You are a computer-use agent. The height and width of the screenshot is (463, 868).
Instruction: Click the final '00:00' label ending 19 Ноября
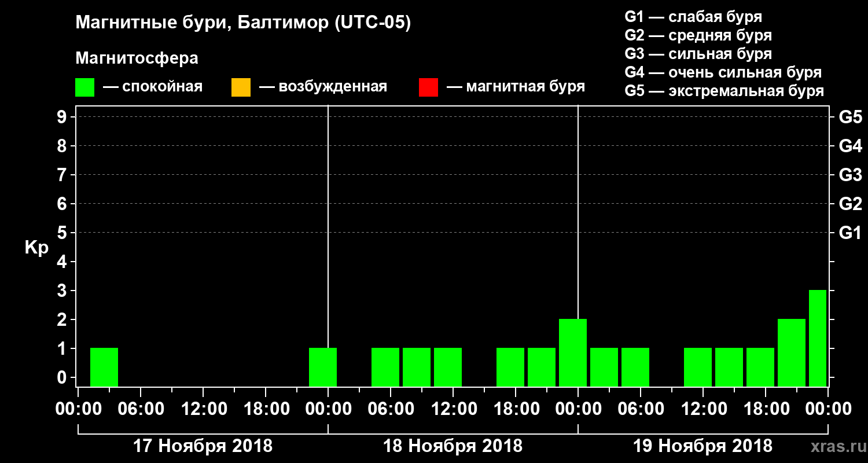pyautogui.click(x=827, y=409)
